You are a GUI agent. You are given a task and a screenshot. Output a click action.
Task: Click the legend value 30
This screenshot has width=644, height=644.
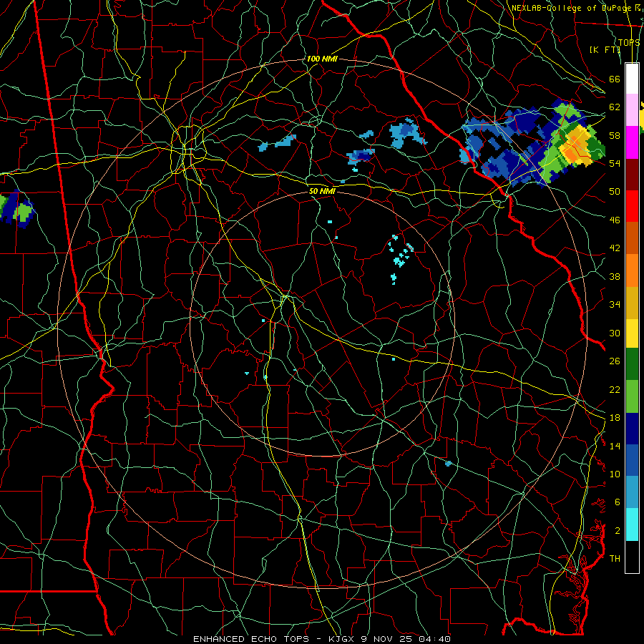[x=615, y=333]
